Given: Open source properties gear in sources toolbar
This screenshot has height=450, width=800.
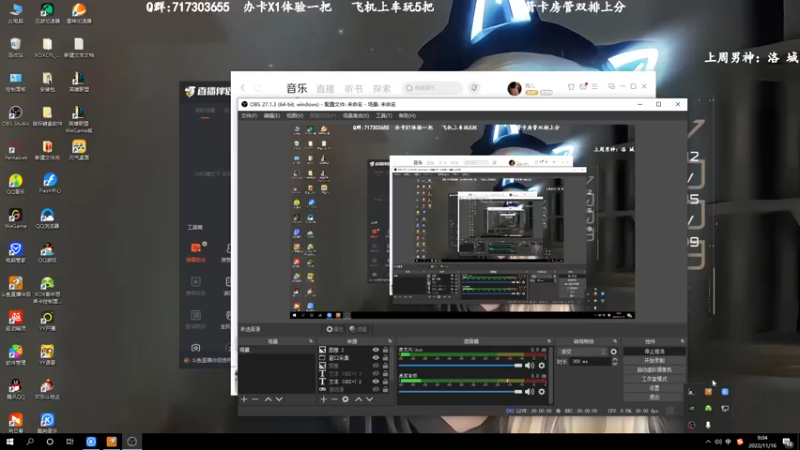Looking at the screenshot, I should click(345, 399).
